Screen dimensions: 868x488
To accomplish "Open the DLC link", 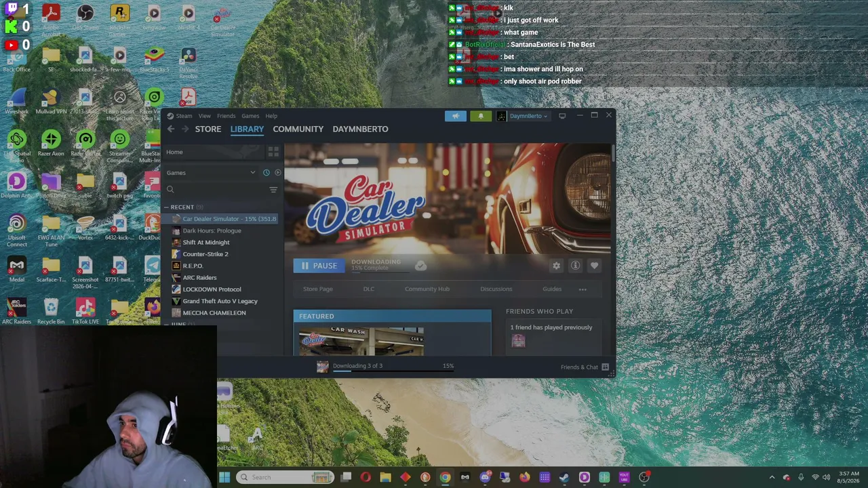I will tap(368, 289).
